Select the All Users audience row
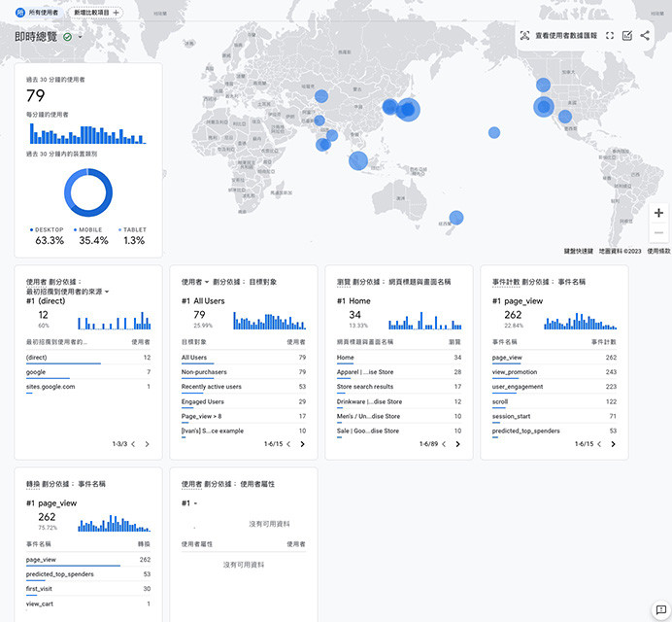 [x=244, y=358]
